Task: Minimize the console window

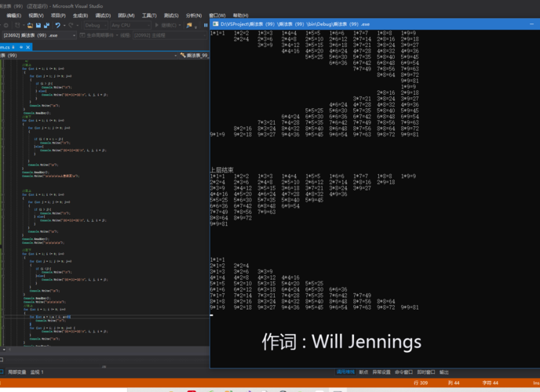Action: [x=531, y=24]
